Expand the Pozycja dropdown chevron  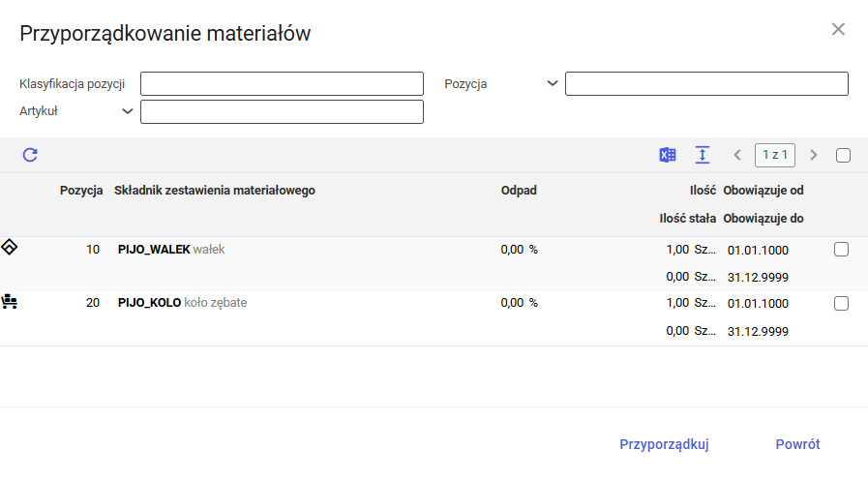coord(553,83)
